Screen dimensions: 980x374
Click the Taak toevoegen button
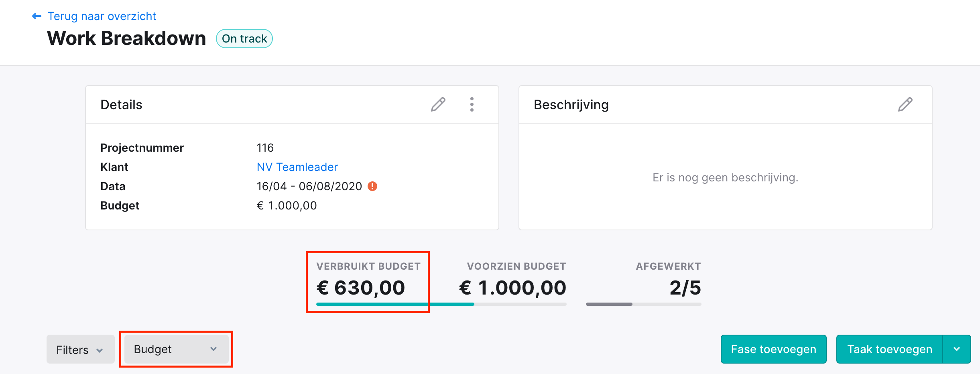890,349
